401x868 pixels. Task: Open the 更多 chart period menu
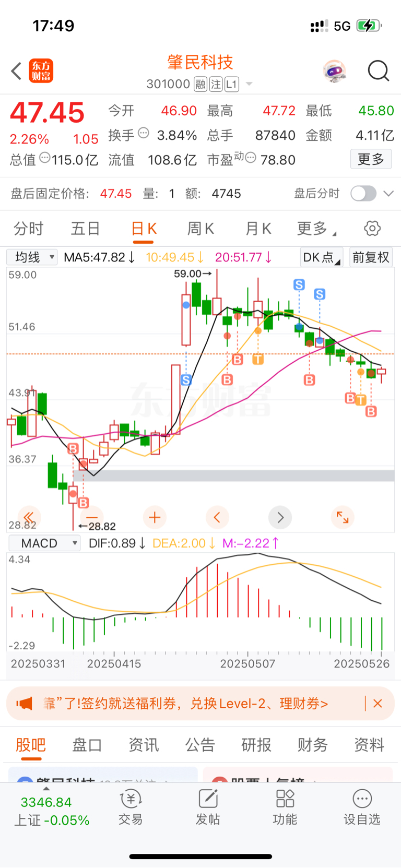tap(316, 229)
